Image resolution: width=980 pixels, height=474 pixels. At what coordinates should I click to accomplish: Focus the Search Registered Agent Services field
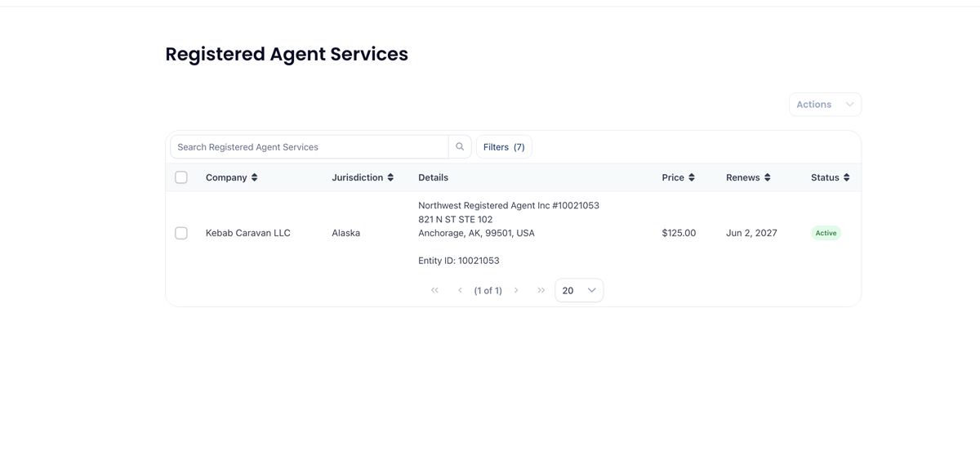click(310, 147)
